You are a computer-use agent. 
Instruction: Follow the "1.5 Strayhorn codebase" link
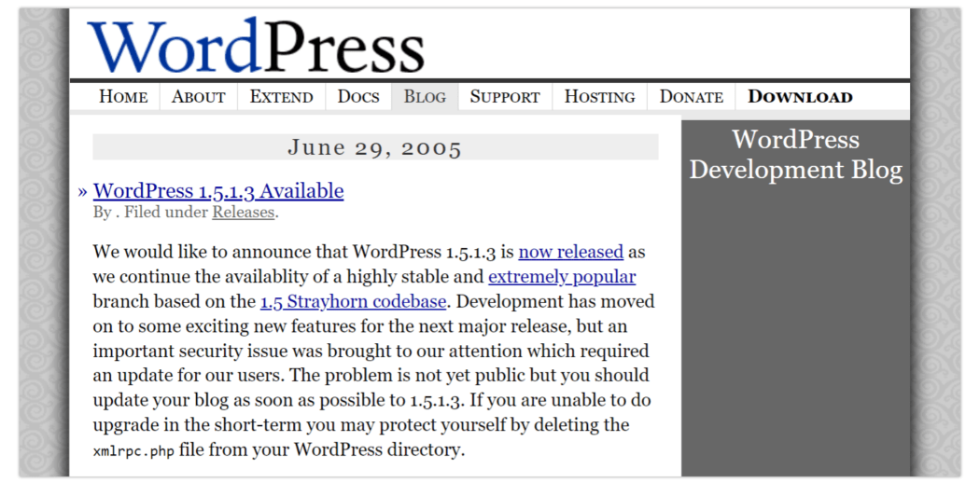[x=353, y=301]
